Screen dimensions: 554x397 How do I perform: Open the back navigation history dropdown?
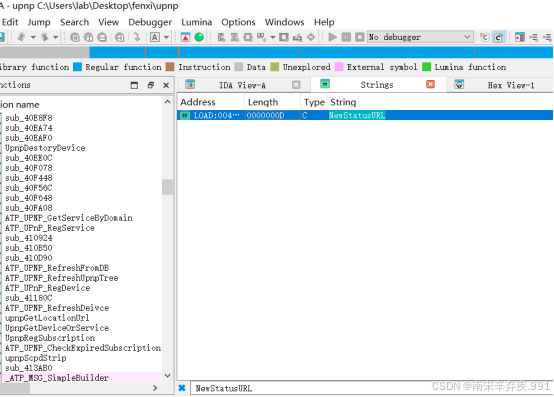click(x=33, y=37)
